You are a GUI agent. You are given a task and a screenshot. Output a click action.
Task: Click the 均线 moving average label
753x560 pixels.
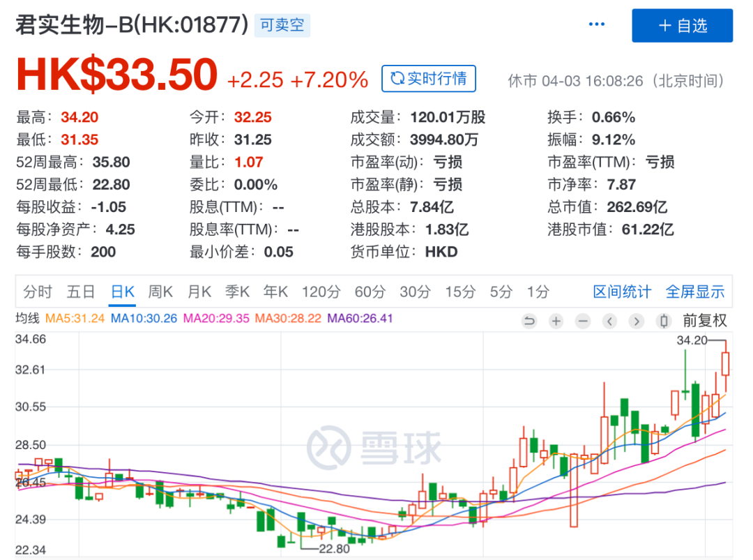pos(27,318)
